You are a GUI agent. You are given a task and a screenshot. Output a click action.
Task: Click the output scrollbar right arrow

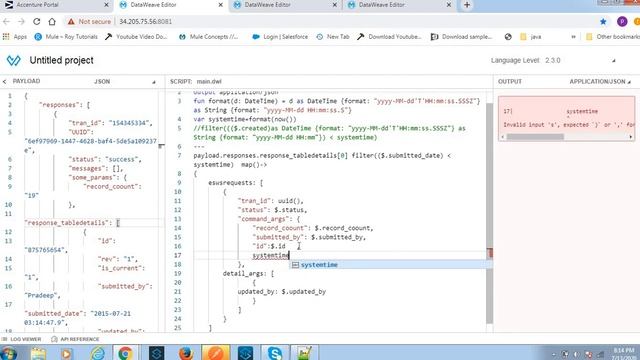click(631, 137)
